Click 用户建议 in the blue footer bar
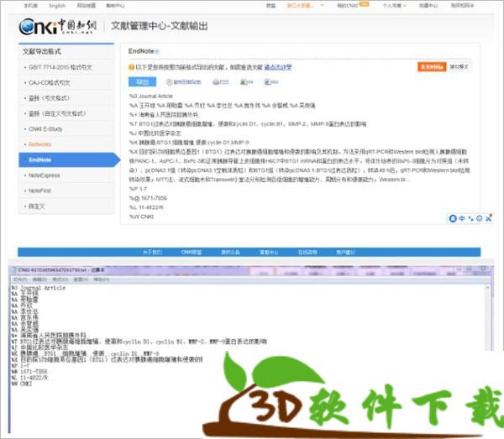This screenshot has height=439, width=504. coord(345,252)
